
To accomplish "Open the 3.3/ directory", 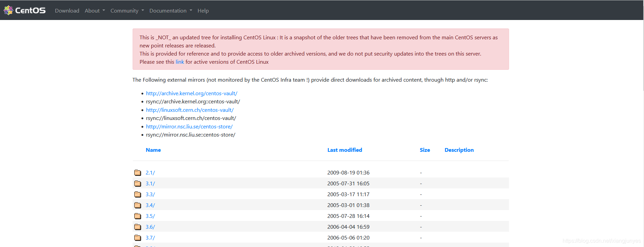I will tap(150, 194).
